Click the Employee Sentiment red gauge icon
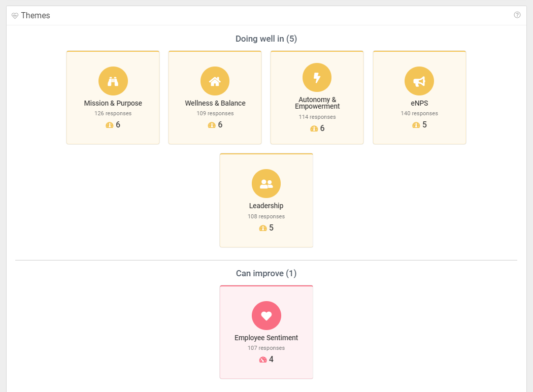 coord(263,360)
